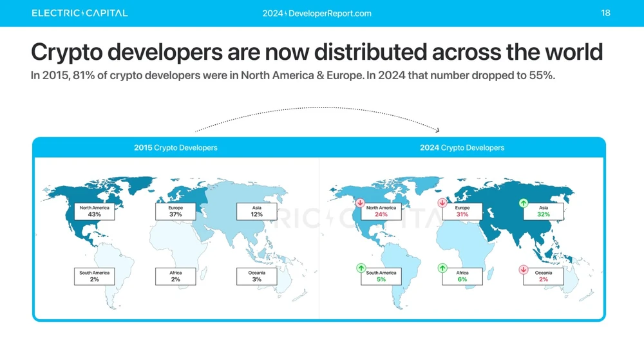Select the 2024 Crypto Developers header
This screenshot has width=644, height=352.
coord(462,147)
